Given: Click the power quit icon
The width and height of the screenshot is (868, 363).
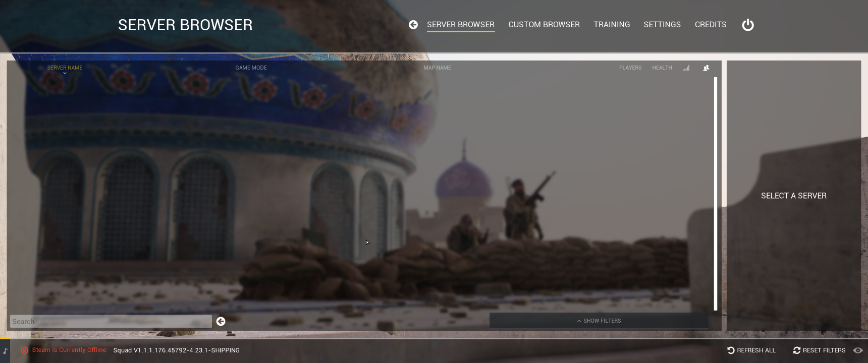Looking at the screenshot, I should (748, 25).
